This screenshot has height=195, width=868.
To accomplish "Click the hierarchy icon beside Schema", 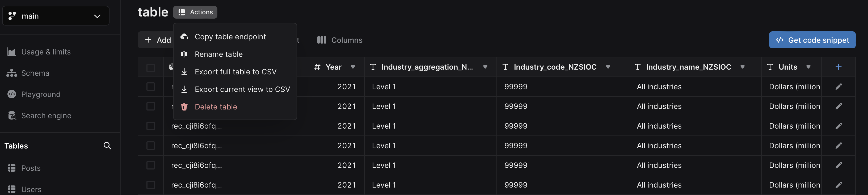I will pyautogui.click(x=11, y=73).
